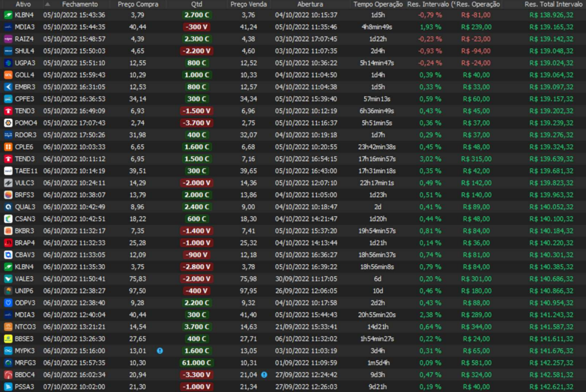
Task: Click the RAIZ4 stock logo icon
Action: 8,39
